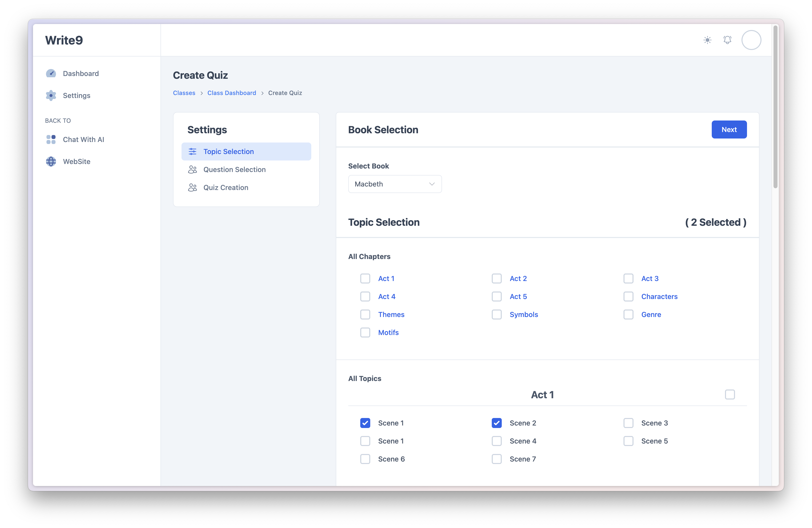Open Settings via the gear icon

pyautogui.click(x=51, y=95)
